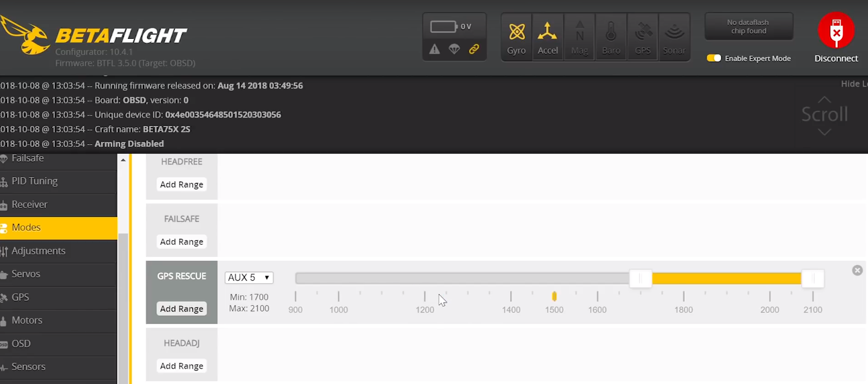The height and width of the screenshot is (384, 868).
Task: Click the Mag sensor icon
Action: click(x=579, y=37)
